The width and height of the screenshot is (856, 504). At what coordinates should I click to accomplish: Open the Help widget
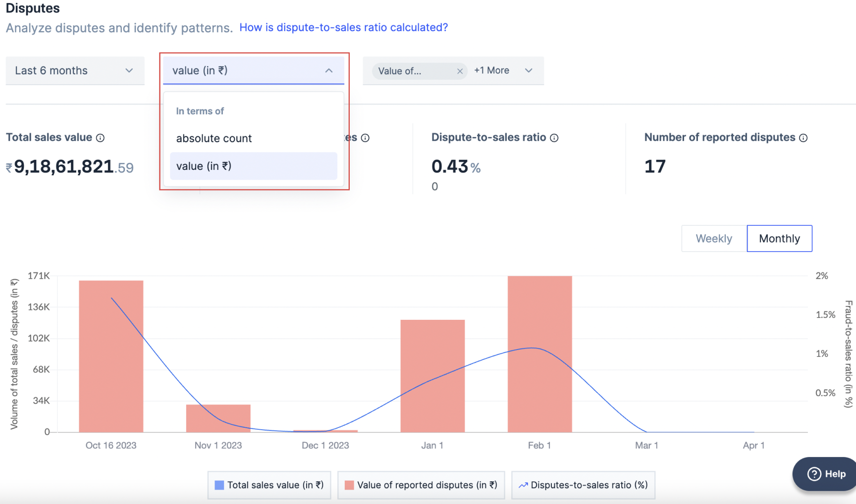point(826,474)
